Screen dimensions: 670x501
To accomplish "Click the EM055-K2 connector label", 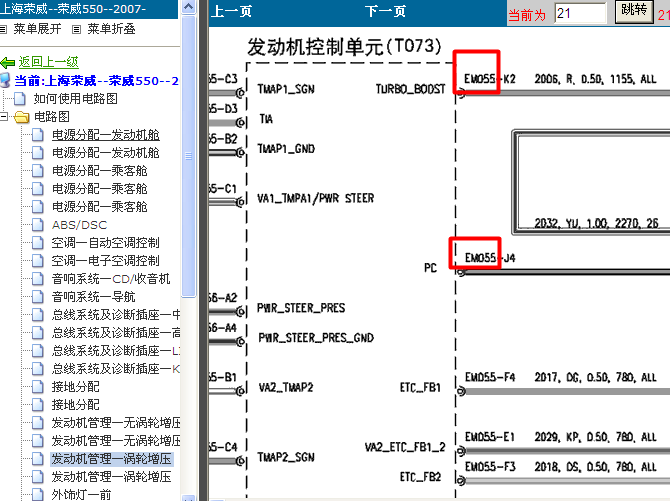I will point(490,79).
